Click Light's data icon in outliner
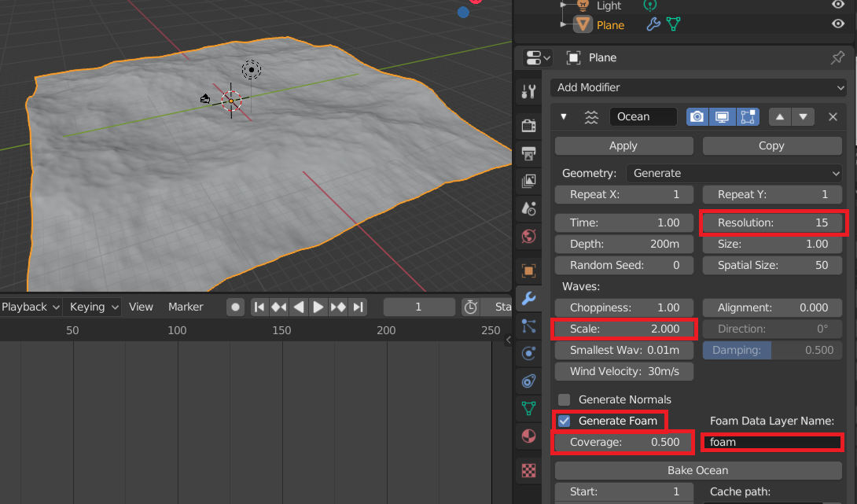The image size is (857, 504). click(x=650, y=6)
